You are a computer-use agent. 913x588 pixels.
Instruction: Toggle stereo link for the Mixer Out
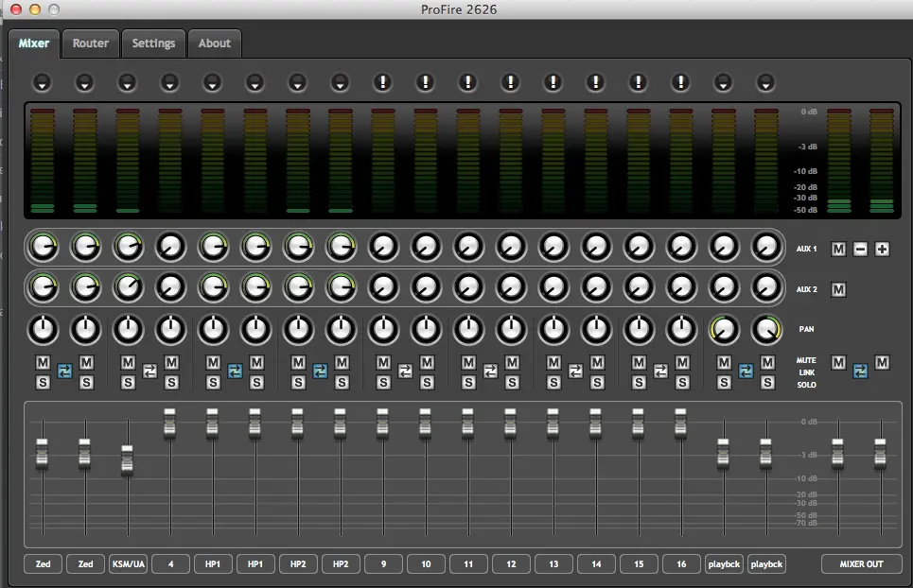tap(860, 371)
